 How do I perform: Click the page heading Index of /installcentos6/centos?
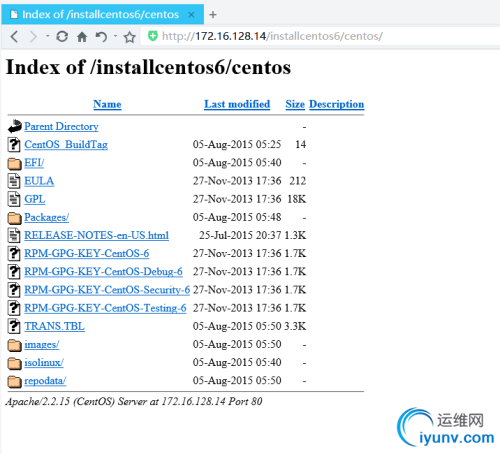point(149,67)
